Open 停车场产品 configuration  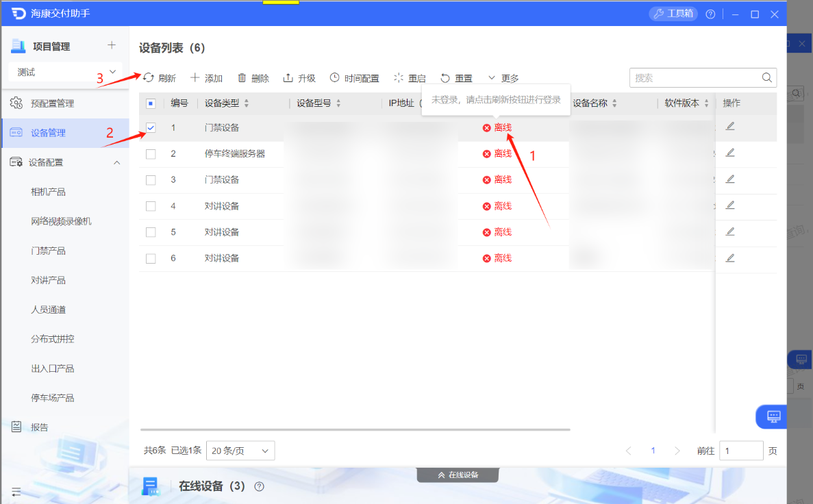(52, 399)
